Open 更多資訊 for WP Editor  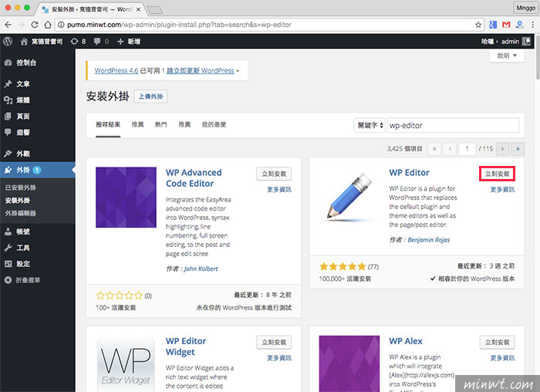[502, 190]
